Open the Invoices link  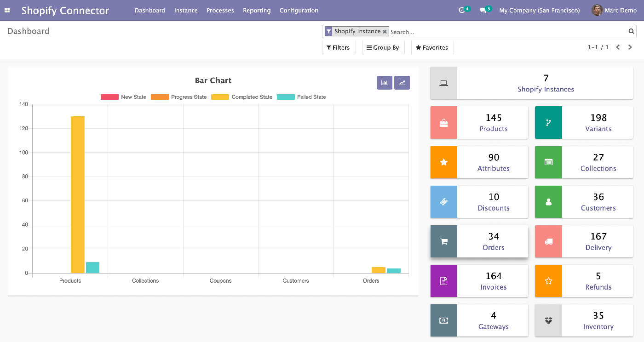click(494, 287)
